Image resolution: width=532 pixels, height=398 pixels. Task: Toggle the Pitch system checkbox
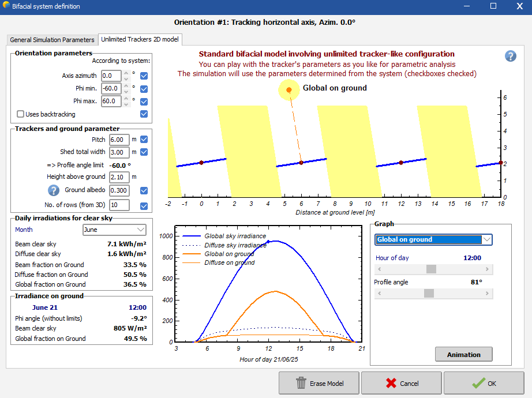click(x=144, y=140)
